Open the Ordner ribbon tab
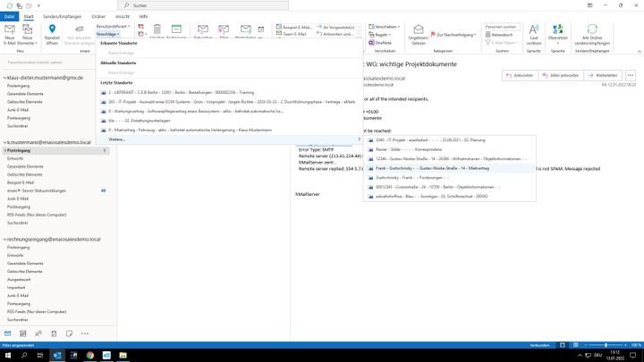 tap(98, 16)
